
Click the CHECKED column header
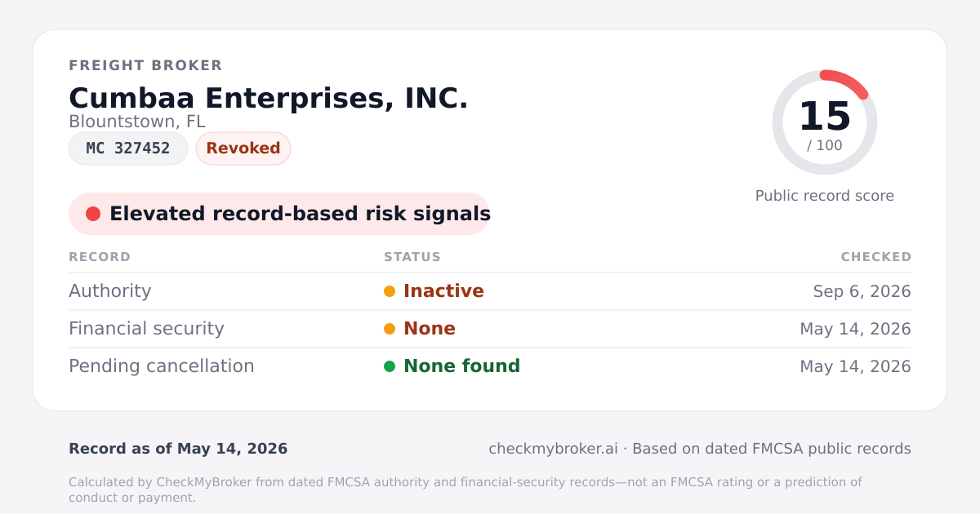coord(876,257)
